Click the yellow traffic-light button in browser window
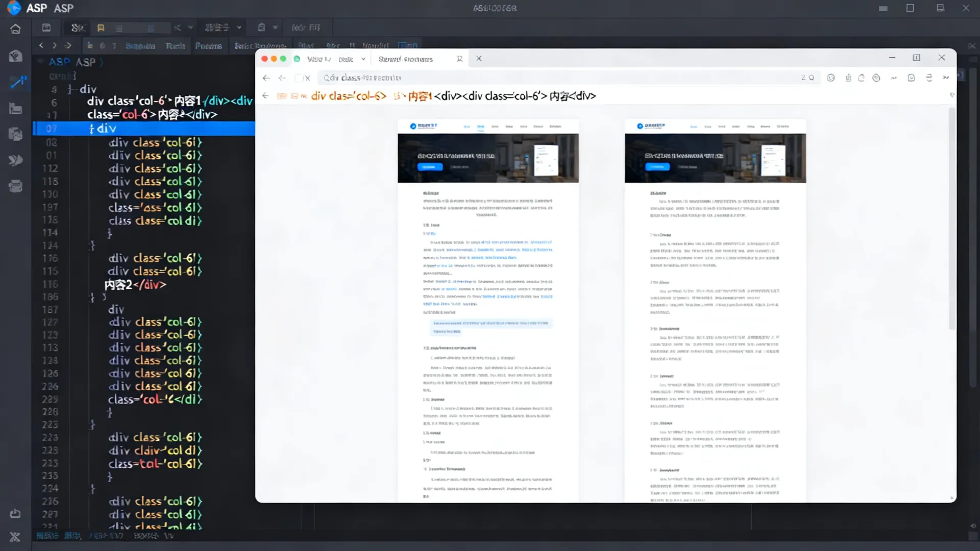Image resolution: width=980 pixels, height=551 pixels. (274, 59)
